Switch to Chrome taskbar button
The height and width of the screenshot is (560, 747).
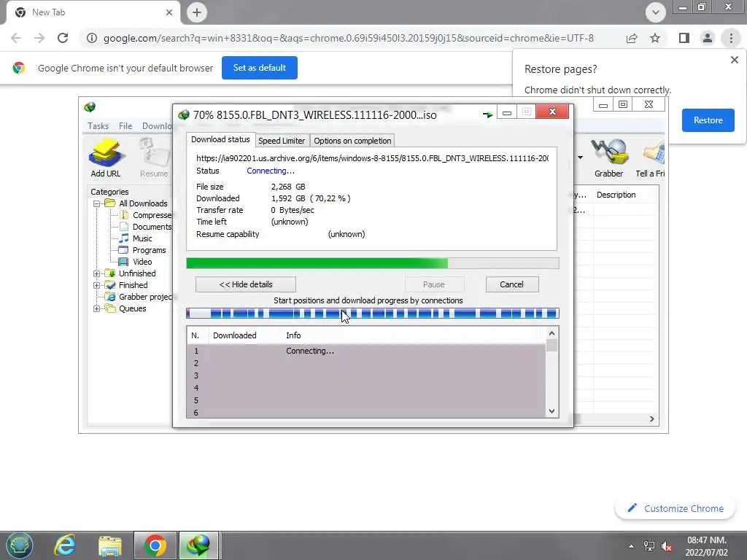(x=155, y=545)
